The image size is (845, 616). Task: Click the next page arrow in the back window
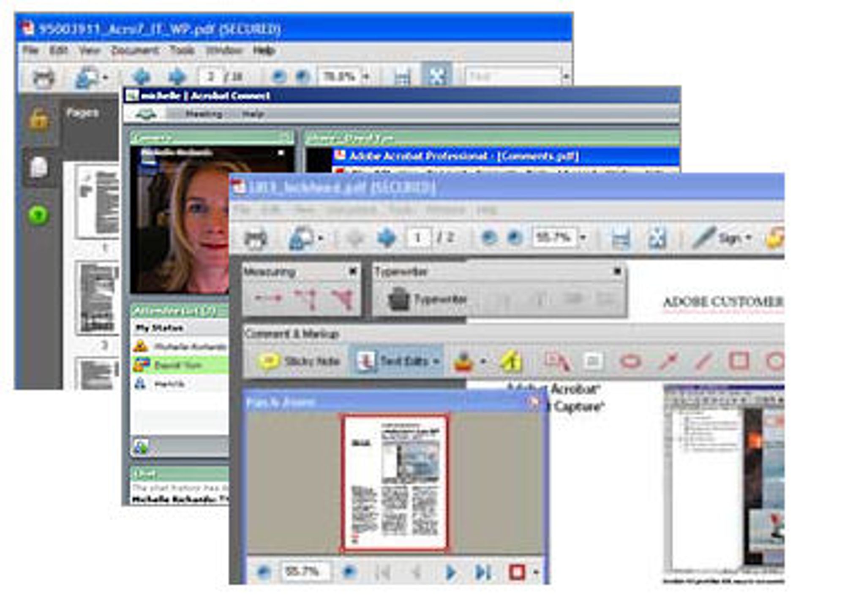(x=177, y=77)
